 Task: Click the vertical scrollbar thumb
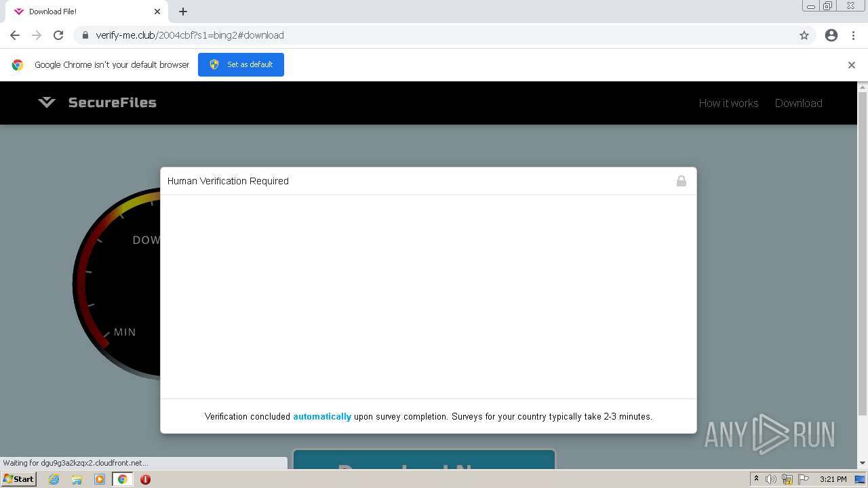coord(863,253)
